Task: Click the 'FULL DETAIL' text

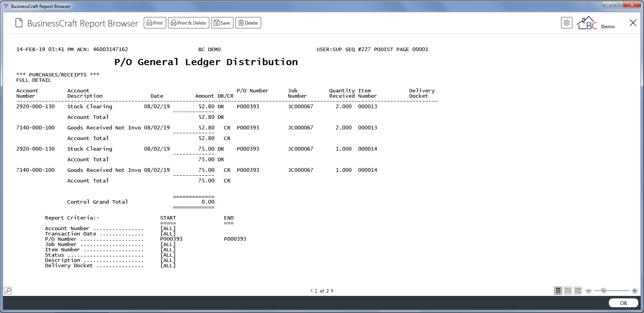Action: [34, 80]
